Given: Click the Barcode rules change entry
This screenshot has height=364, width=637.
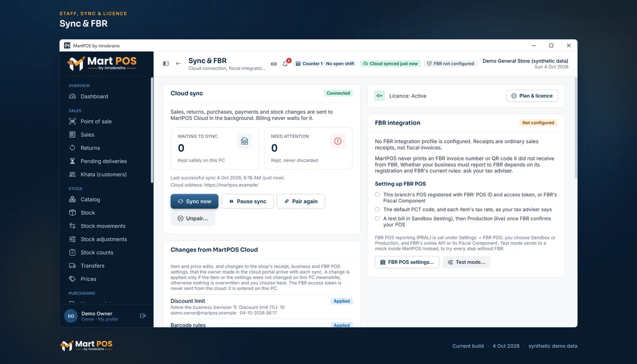Looking at the screenshot, I should [262, 324].
